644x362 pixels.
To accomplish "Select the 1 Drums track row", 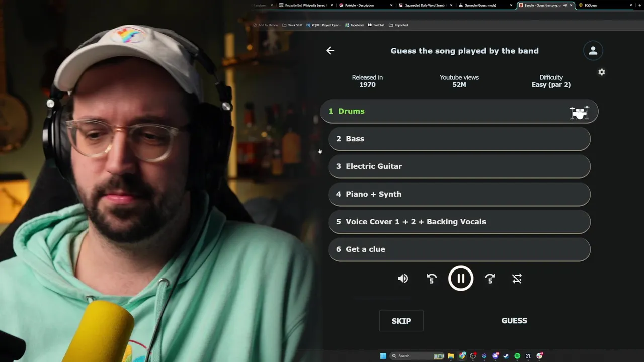I will [459, 111].
